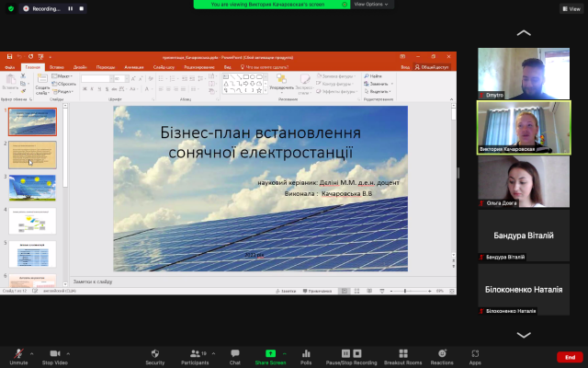Open Breakout Rooms
Viewport: 588px width, 368px height.
[403, 357]
